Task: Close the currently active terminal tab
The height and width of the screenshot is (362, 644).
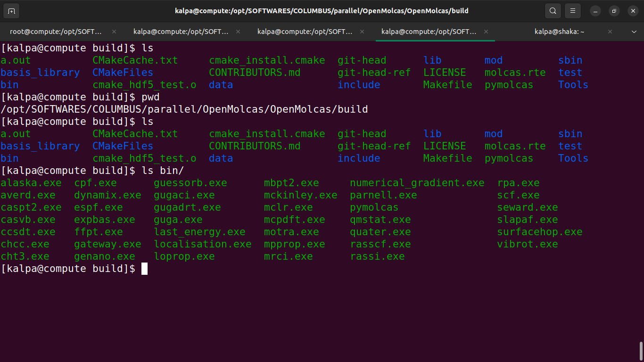Action: (x=486, y=32)
